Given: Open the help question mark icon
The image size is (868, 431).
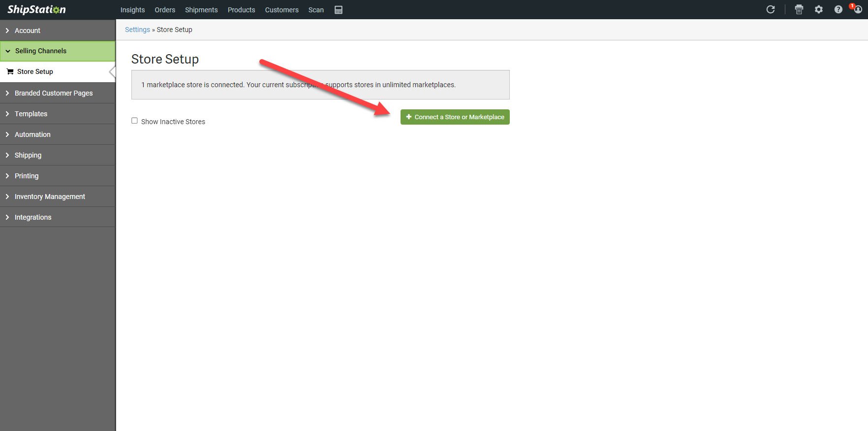Looking at the screenshot, I should [x=838, y=9].
